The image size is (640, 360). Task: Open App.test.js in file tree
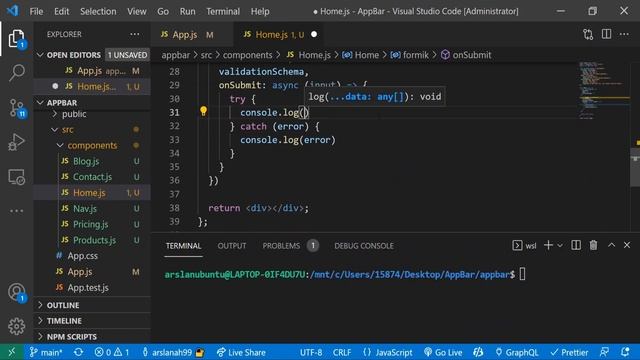pos(88,288)
